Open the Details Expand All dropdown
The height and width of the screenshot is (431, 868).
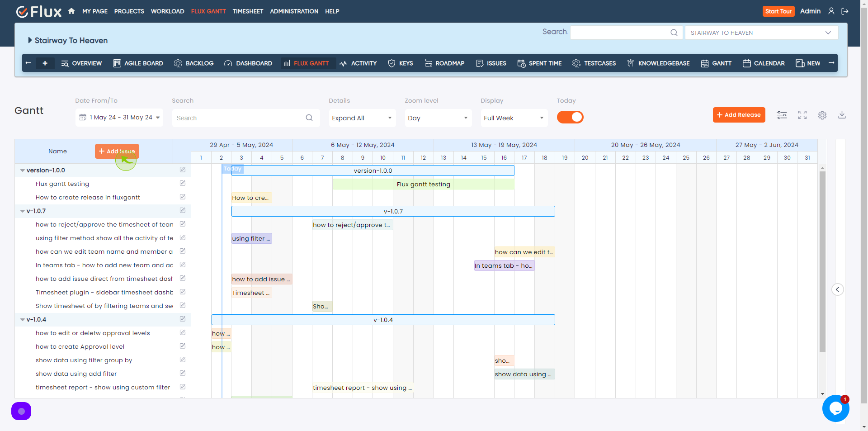(362, 118)
